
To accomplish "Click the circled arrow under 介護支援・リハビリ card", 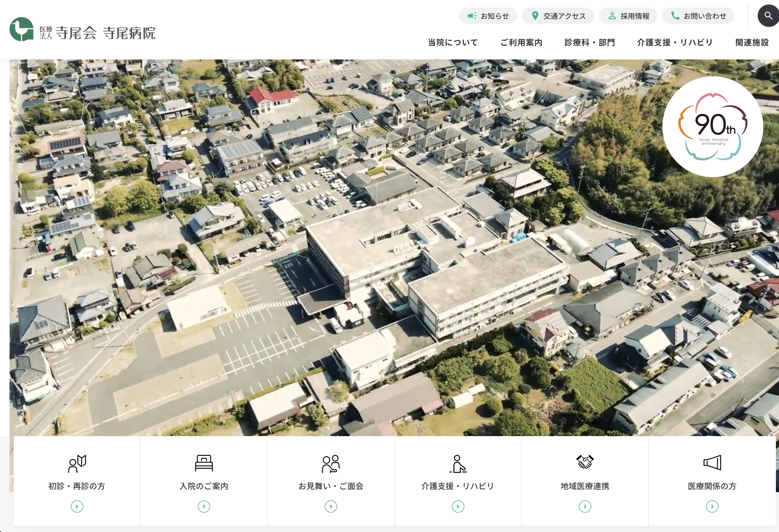I will pos(458,506).
